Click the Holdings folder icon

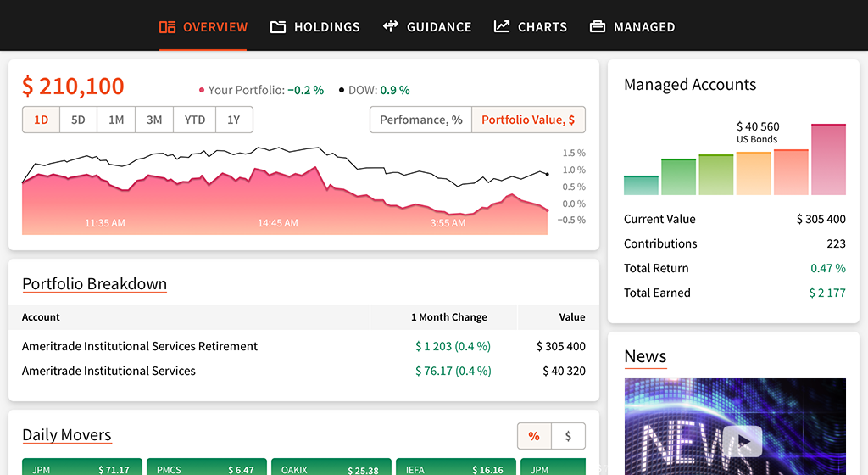pos(278,27)
